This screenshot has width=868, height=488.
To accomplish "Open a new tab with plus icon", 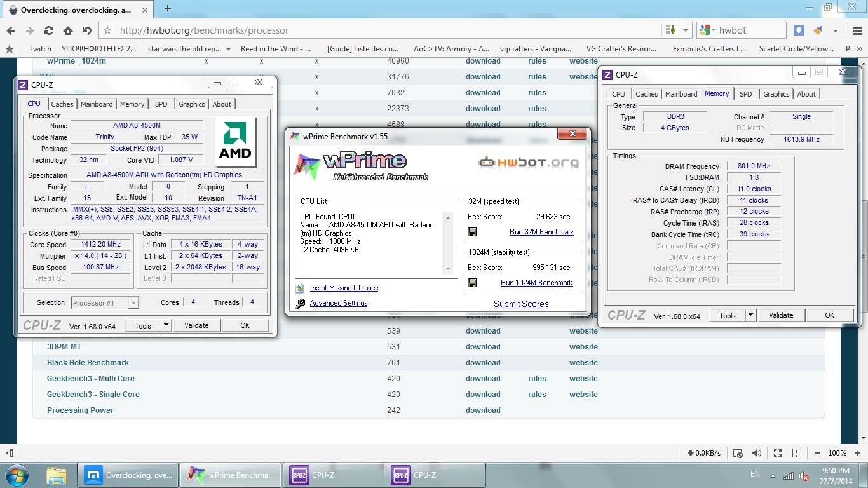I will click(168, 8).
